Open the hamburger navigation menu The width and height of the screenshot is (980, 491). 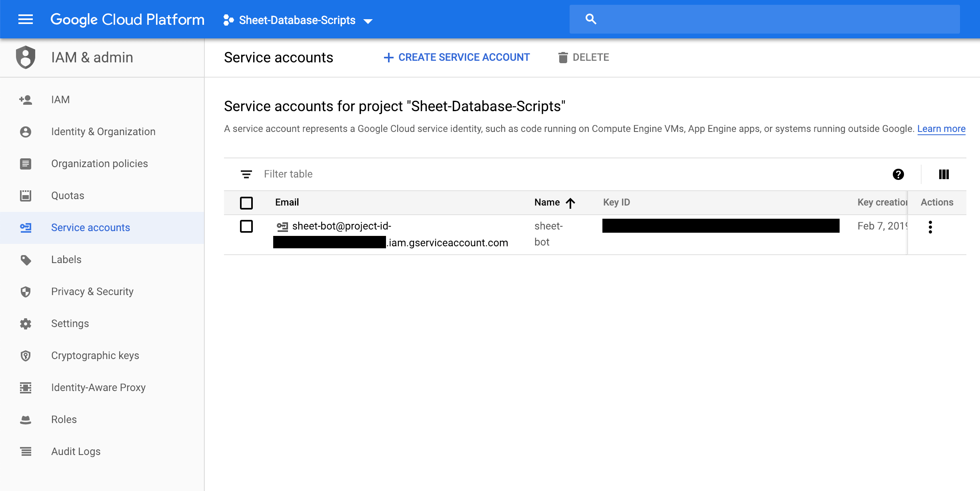[26, 19]
